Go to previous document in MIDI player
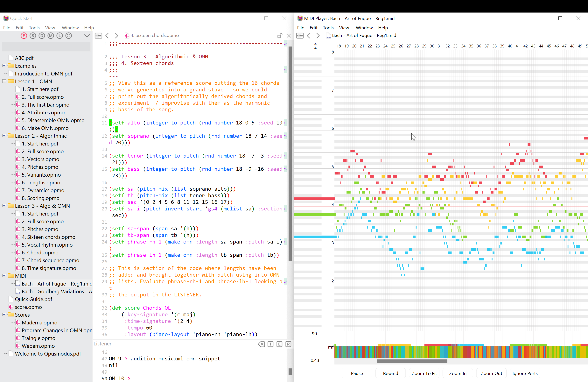The width and height of the screenshot is (588, 382). click(309, 36)
